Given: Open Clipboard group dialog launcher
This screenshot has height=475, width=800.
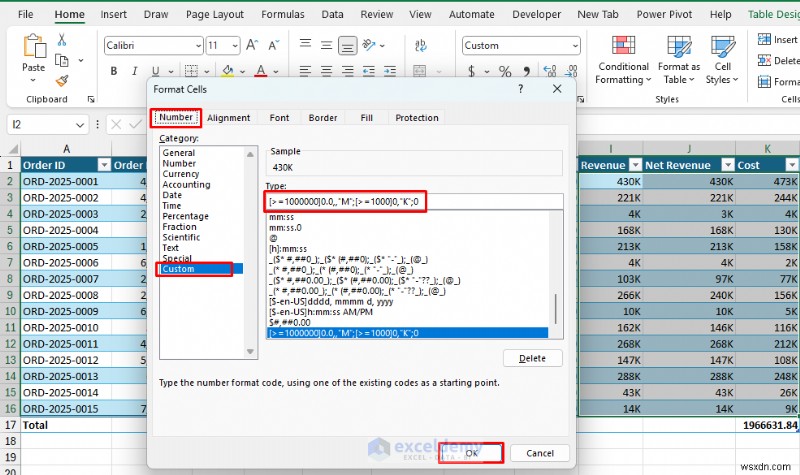Looking at the screenshot, I should [91, 99].
